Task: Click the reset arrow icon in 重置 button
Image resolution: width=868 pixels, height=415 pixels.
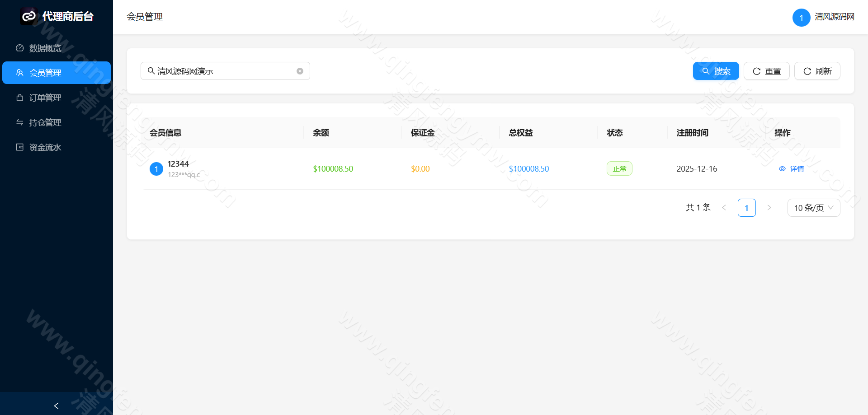Action: 756,71
